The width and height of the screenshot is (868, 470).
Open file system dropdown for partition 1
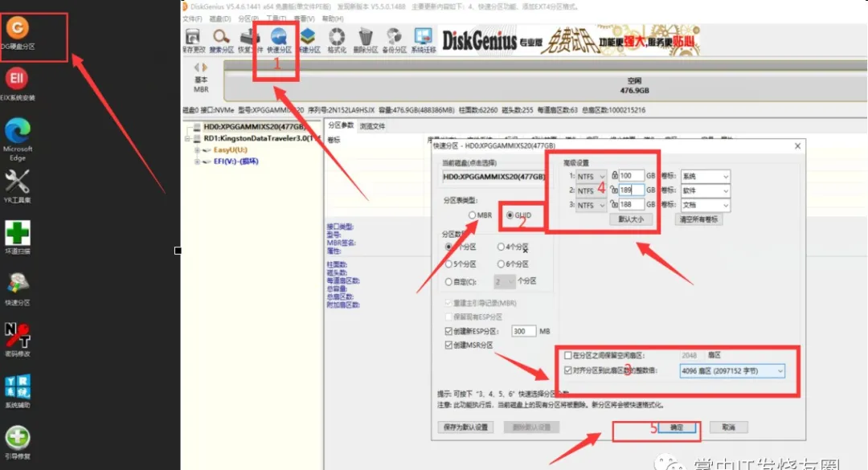coord(592,176)
